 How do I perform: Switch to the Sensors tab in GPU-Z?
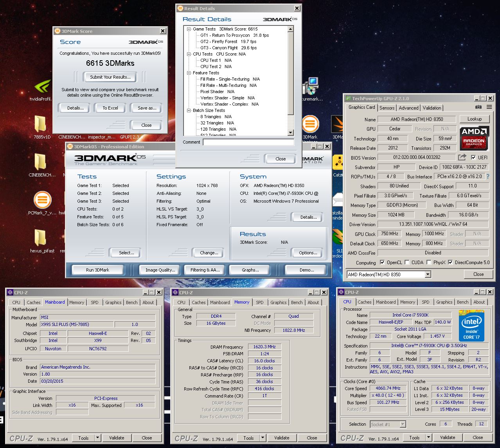click(x=387, y=108)
